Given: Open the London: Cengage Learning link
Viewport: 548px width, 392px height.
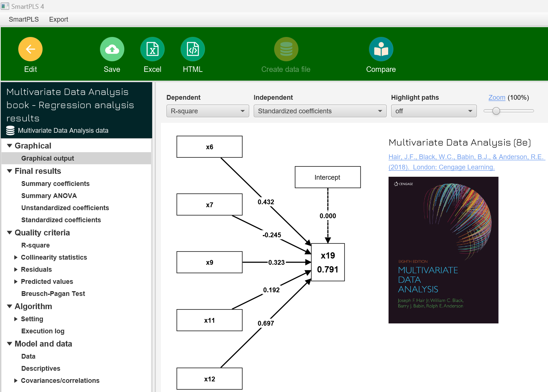Looking at the screenshot, I should [x=454, y=167].
